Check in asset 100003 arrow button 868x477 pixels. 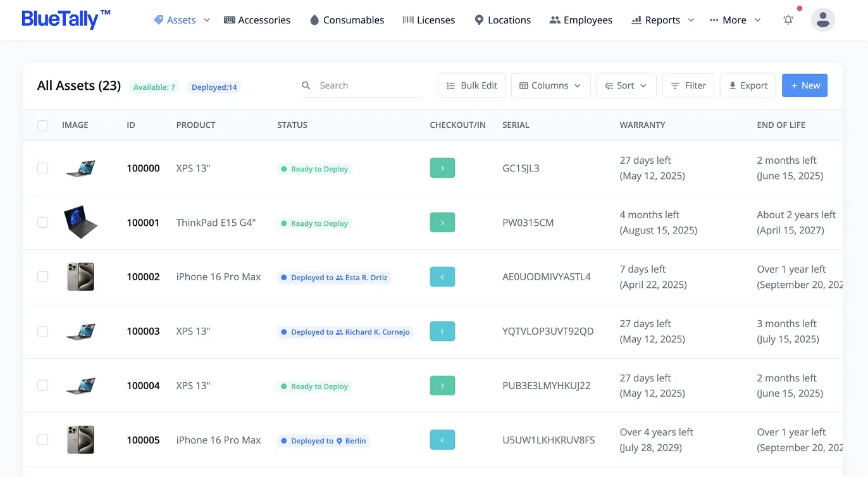[x=442, y=331]
